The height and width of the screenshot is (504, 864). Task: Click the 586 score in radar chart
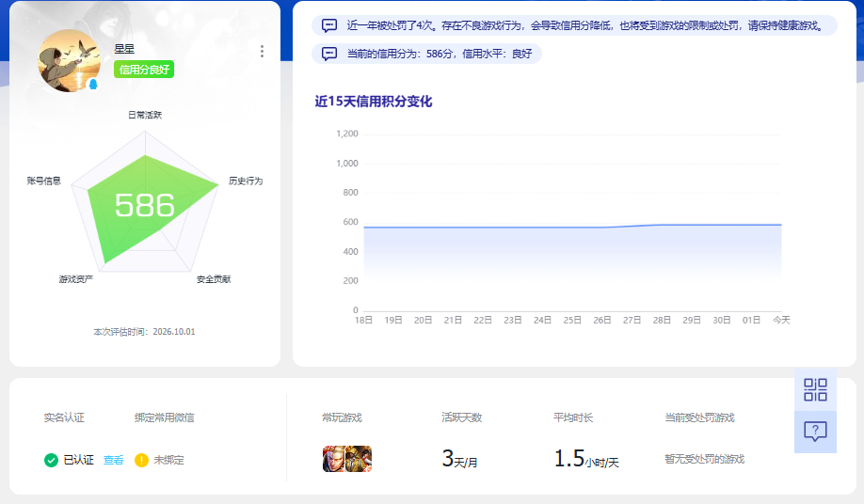144,206
